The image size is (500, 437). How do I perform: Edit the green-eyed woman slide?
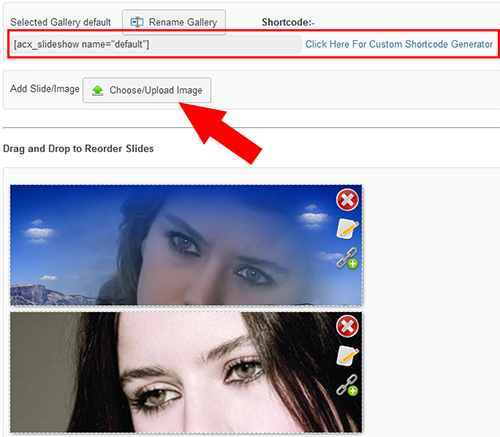tap(347, 355)
